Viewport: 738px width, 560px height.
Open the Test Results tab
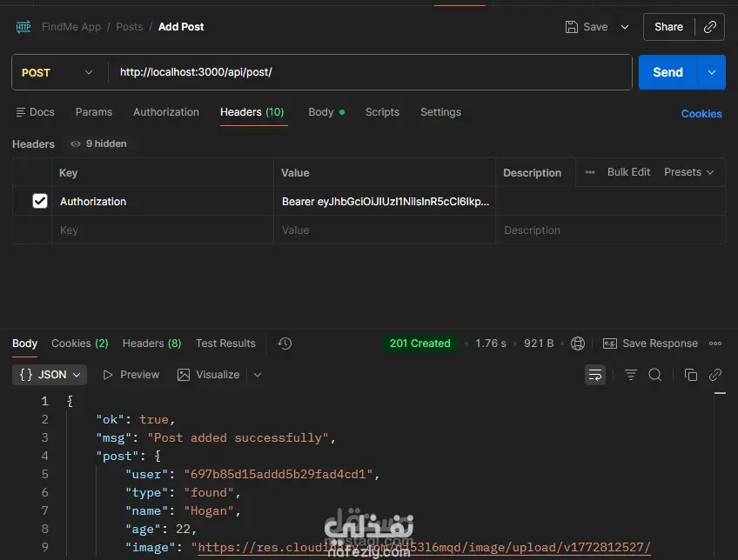coord(225,343)
